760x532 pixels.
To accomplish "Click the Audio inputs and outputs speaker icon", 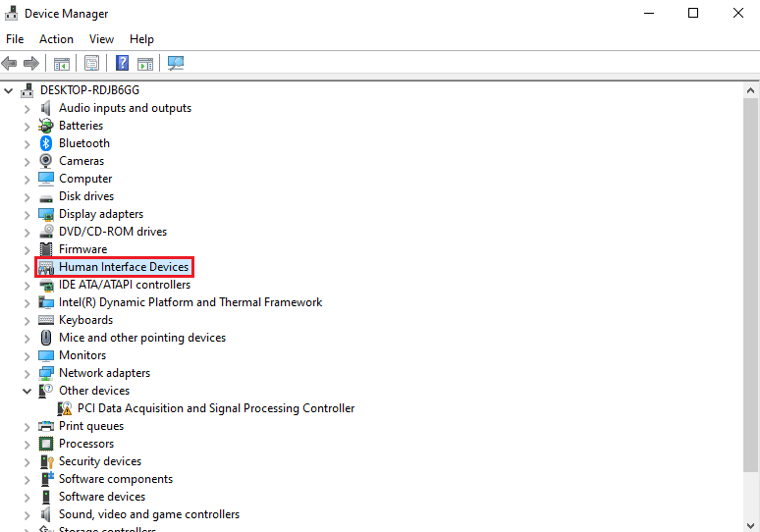I will tap(45, 108).
